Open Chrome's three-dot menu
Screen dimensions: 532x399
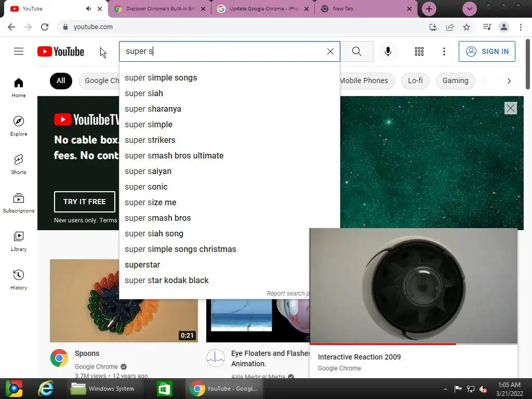[x=521, y=27]
